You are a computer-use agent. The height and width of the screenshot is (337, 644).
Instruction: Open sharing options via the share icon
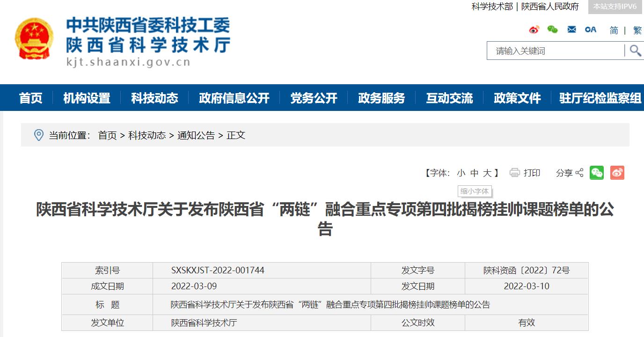tap(580, 173)
